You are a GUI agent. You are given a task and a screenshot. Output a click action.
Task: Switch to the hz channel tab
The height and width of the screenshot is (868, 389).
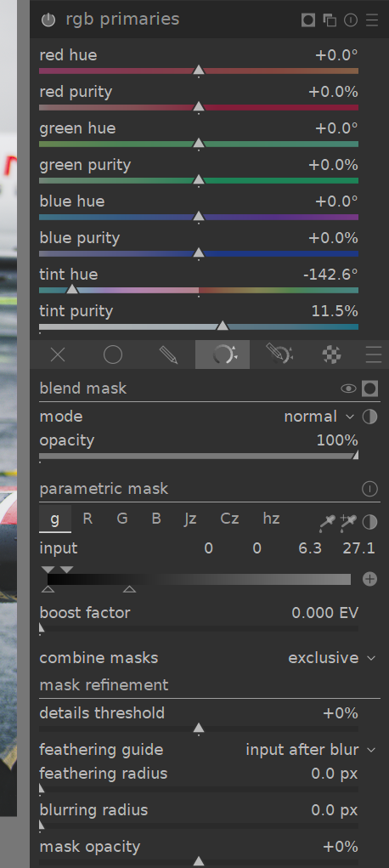[x=271, y=519]
